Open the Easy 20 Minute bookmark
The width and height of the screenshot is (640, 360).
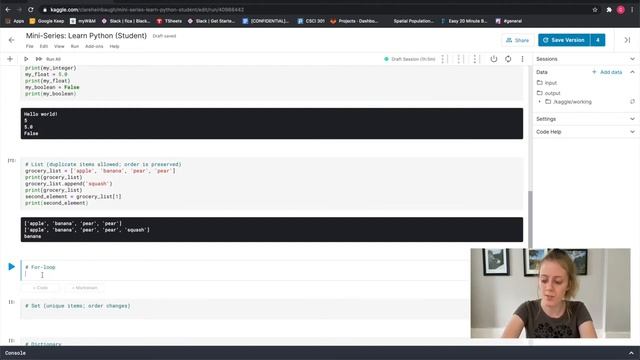point(464,21)
